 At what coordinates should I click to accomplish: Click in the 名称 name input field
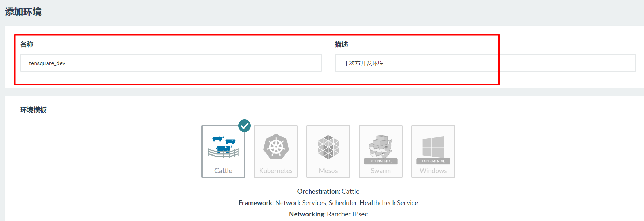coord(171,63)
